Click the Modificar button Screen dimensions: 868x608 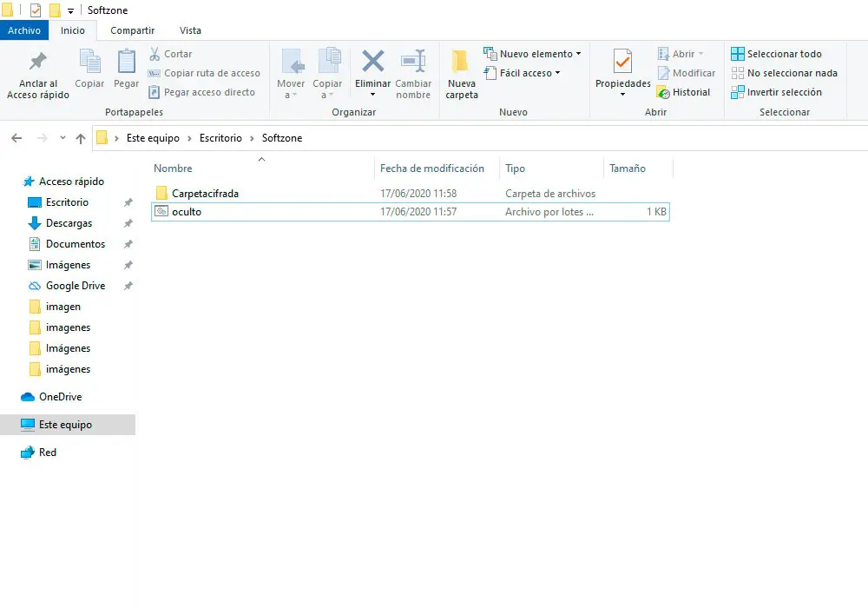tap(686, 73)
